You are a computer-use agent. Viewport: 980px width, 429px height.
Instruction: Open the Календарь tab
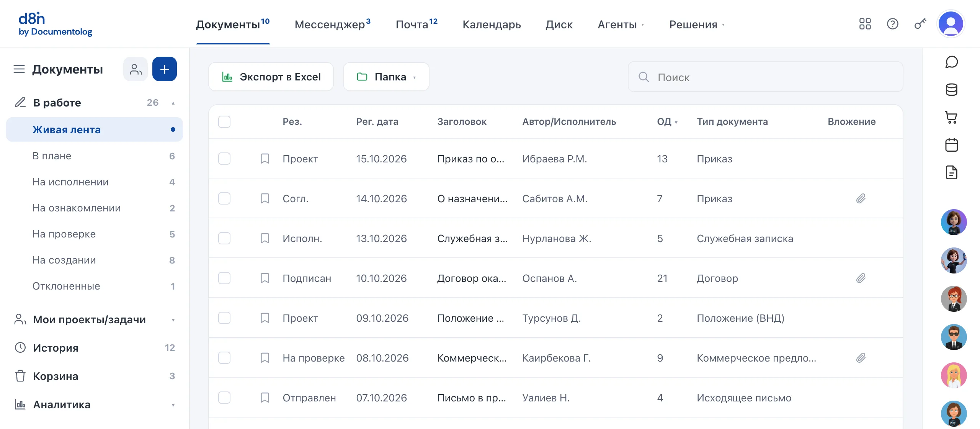point(492,25)
